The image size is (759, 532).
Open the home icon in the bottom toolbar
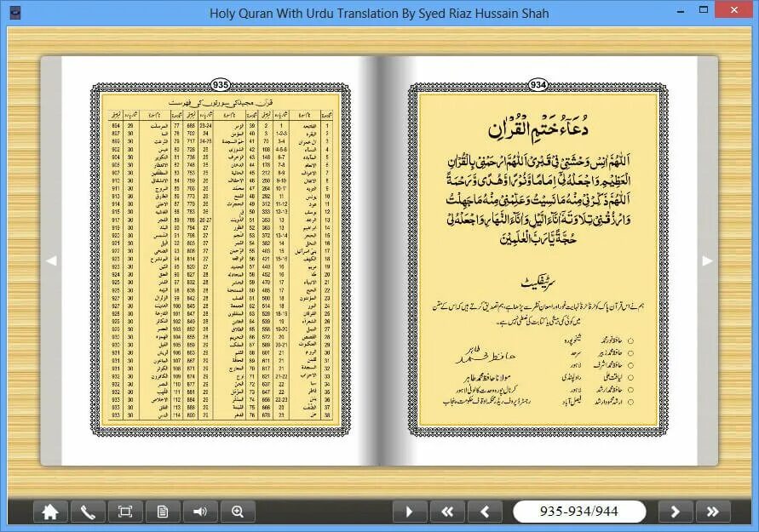click(x=50, y=512)
